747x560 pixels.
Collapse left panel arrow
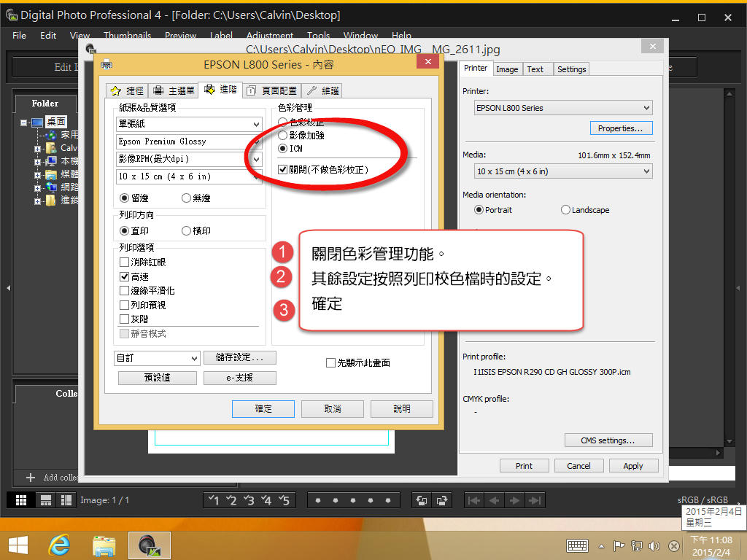tap(8, 288)
